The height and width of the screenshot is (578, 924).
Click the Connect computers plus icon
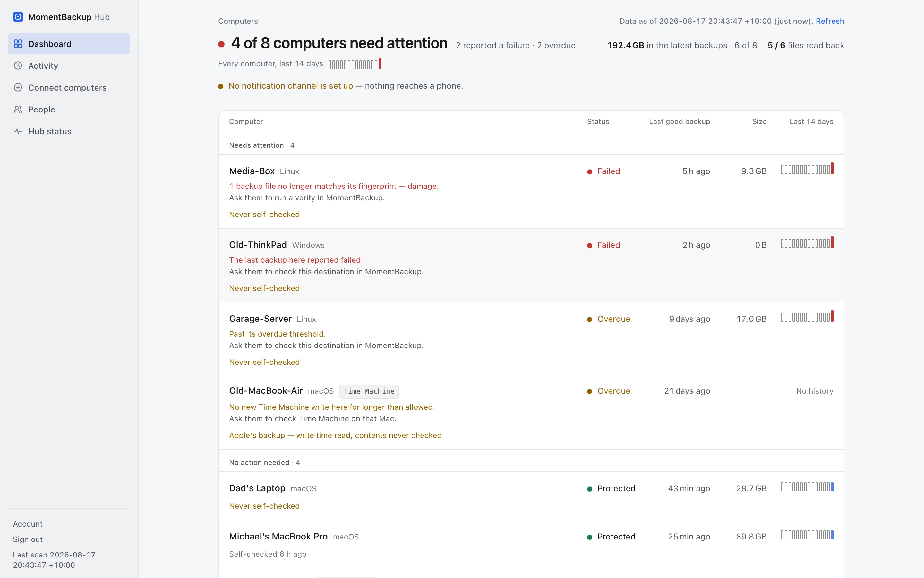point(18,87)
